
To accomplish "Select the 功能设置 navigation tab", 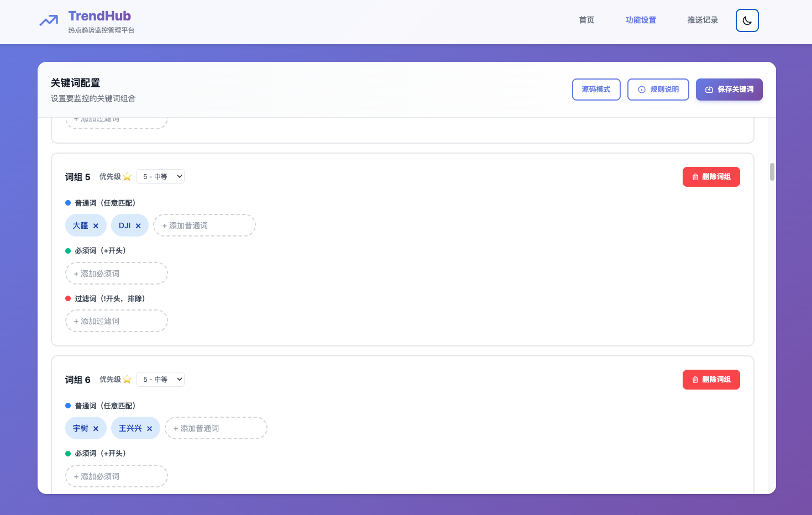I will click(x=641, y=20).
